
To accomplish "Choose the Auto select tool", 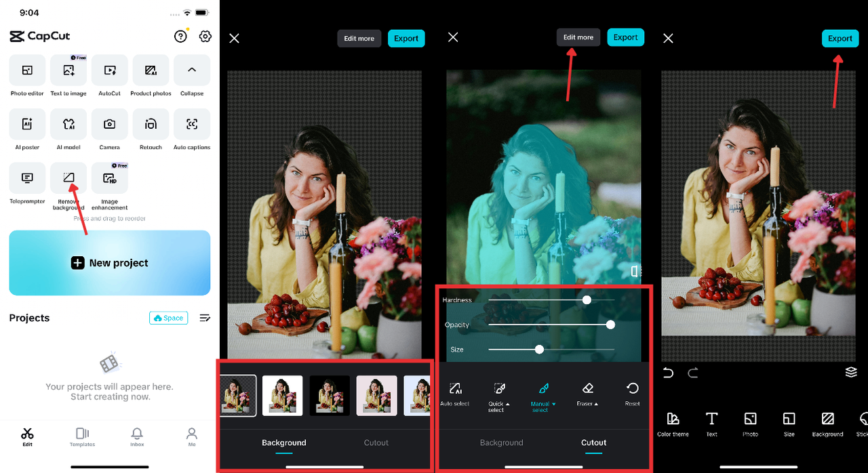I will (455, 394).
